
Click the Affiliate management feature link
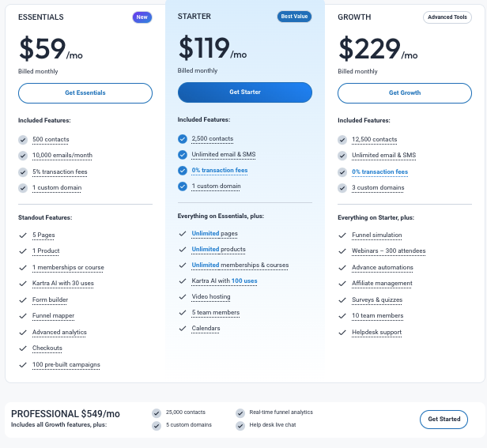pos(382,284)
